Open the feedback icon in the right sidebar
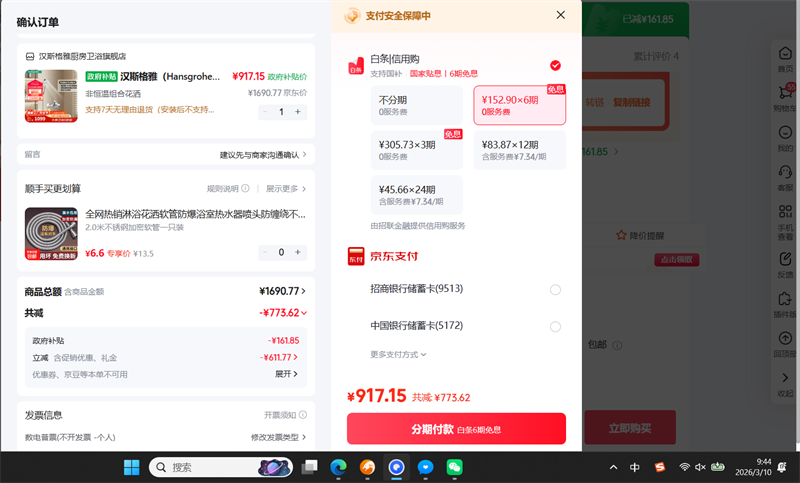Screen dimensions: 800x483 pos(785,258)
